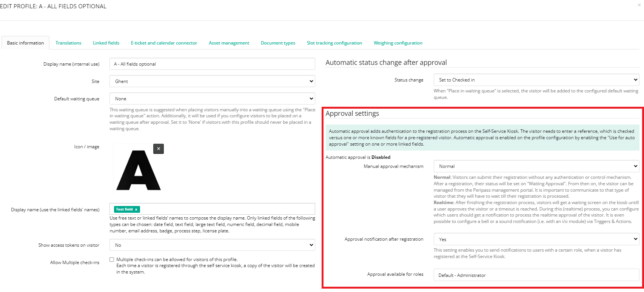
Task: Click the Status change label
Action: point(409,80)
